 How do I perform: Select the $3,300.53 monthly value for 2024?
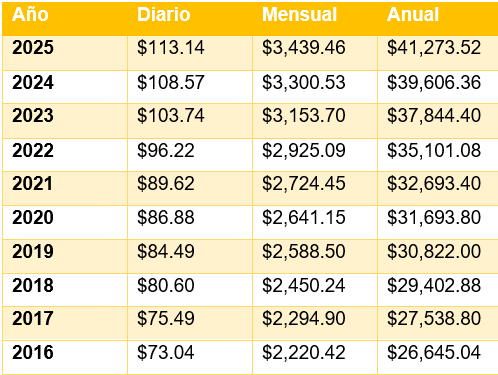pos(303,83)
